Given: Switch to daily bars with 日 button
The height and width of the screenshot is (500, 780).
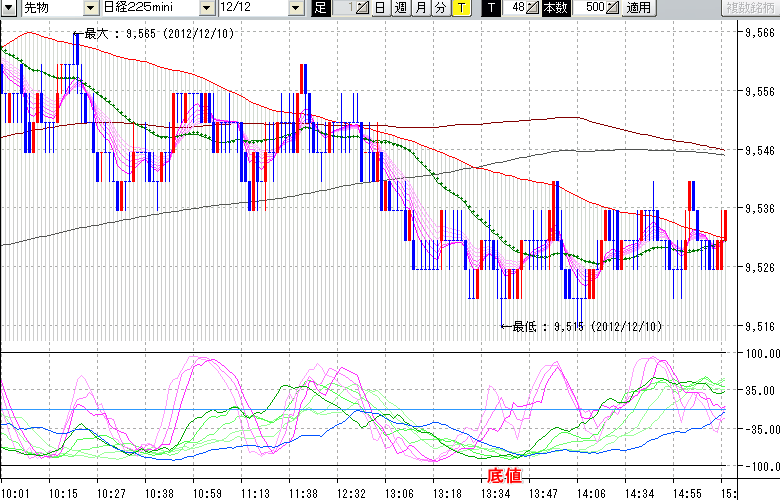Looking at the screenshot, I should tap(382, 8).
